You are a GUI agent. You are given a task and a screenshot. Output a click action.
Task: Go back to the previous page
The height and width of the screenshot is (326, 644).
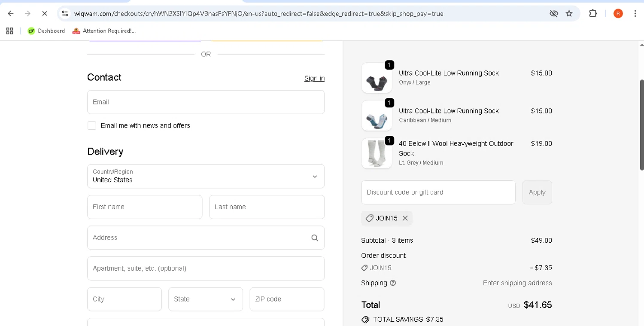[x=11, y=13]
